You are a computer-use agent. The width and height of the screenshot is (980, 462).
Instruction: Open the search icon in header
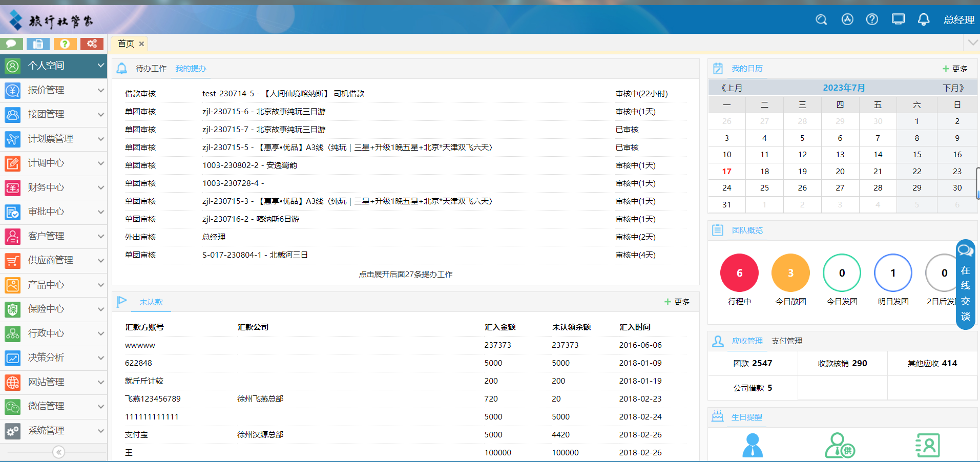[x=821, y=19]
